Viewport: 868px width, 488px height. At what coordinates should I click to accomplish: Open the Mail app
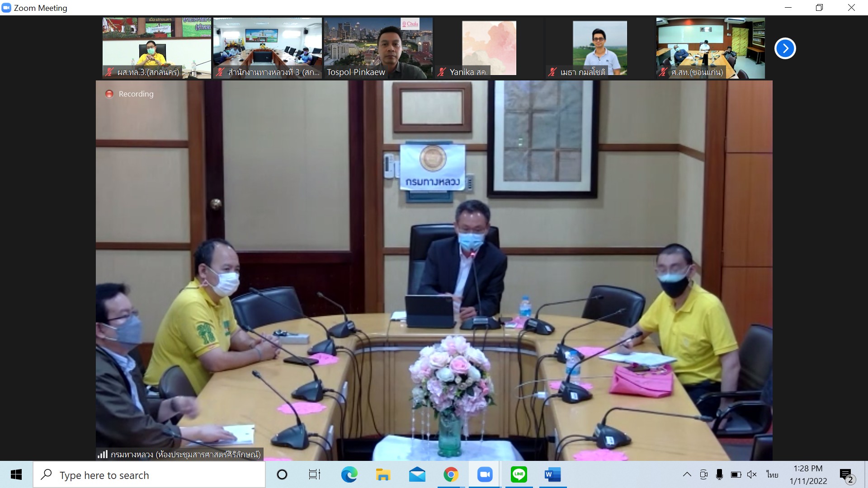pos(417,474)
